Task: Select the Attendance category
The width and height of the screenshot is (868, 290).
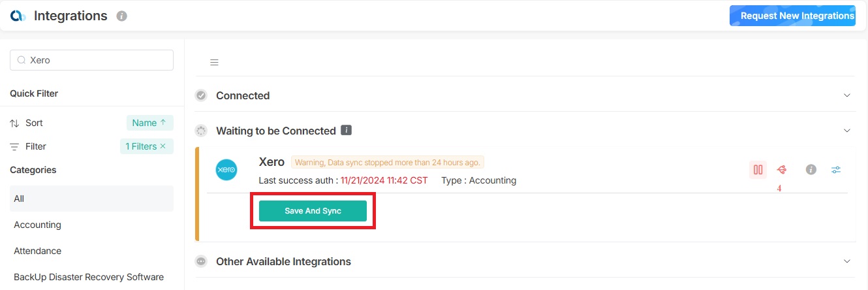Action: [38, 251]
